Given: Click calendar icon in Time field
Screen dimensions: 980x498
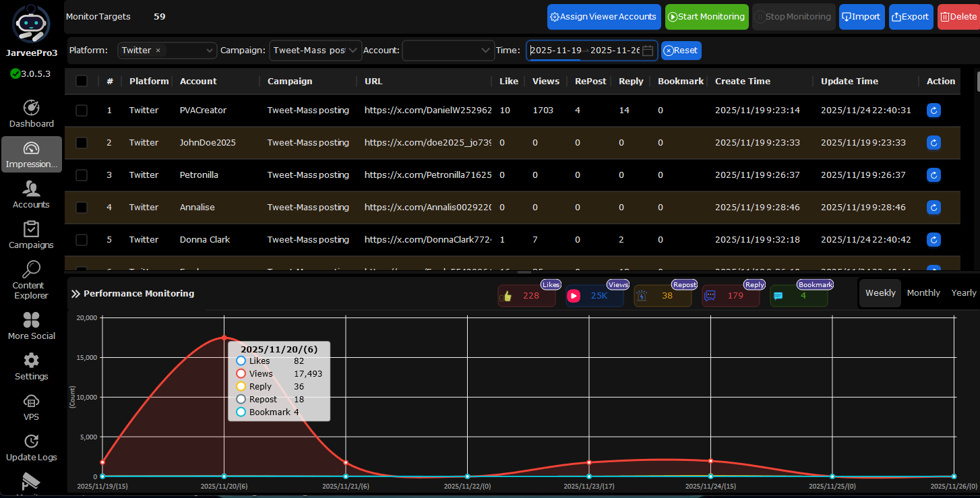Looking at the screenshot, I should click(648, 51).
